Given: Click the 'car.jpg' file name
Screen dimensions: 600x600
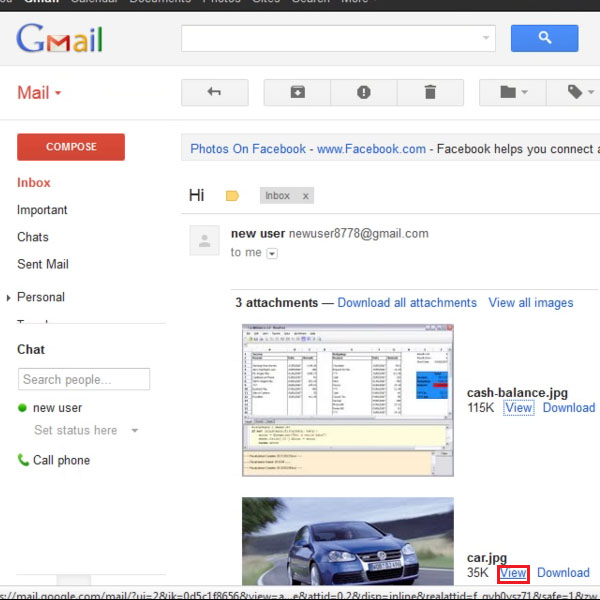Looking at the screenshot, I should tap(487, 558).
